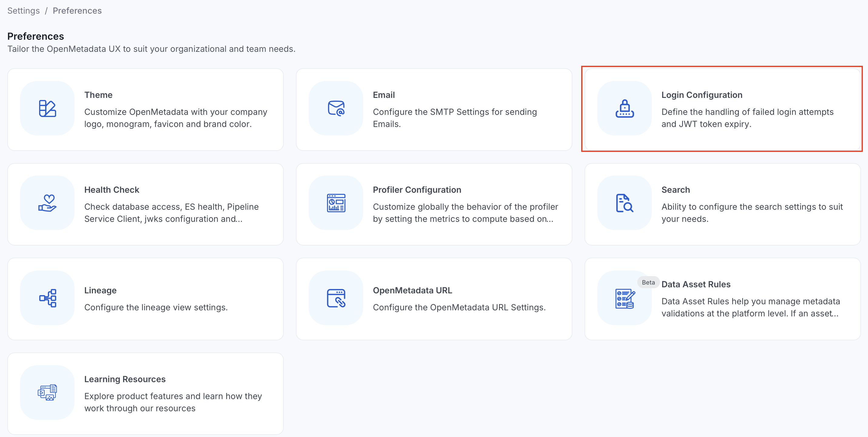Click 'Customize OpenMetadata with your company' description
Viewport: 868px width, 437px height.
pos(176,118)
